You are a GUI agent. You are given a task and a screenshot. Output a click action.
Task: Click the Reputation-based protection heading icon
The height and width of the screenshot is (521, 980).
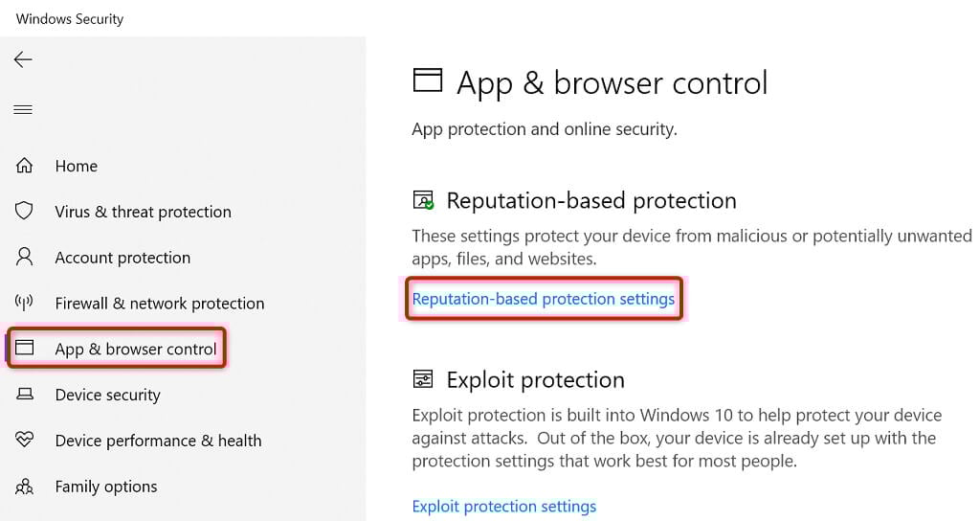423,201
